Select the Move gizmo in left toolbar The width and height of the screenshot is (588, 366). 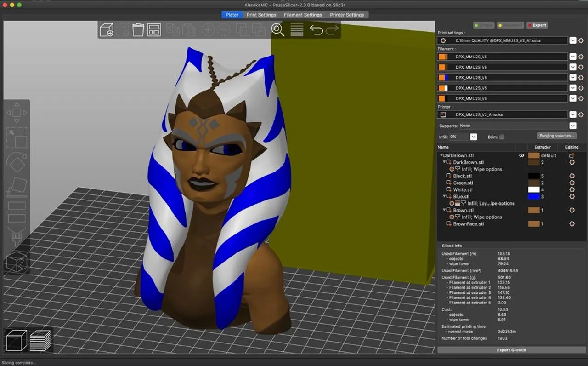coord(17,113)
